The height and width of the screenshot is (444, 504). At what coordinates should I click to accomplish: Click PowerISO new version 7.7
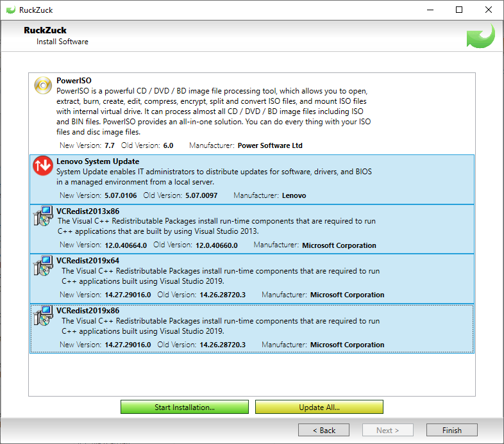pos(110,145)
